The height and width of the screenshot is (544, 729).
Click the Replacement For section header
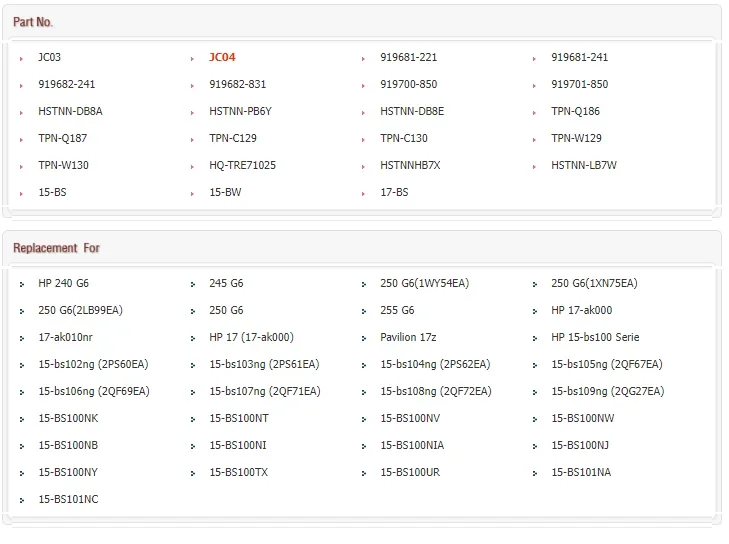[x=56, y=248]
